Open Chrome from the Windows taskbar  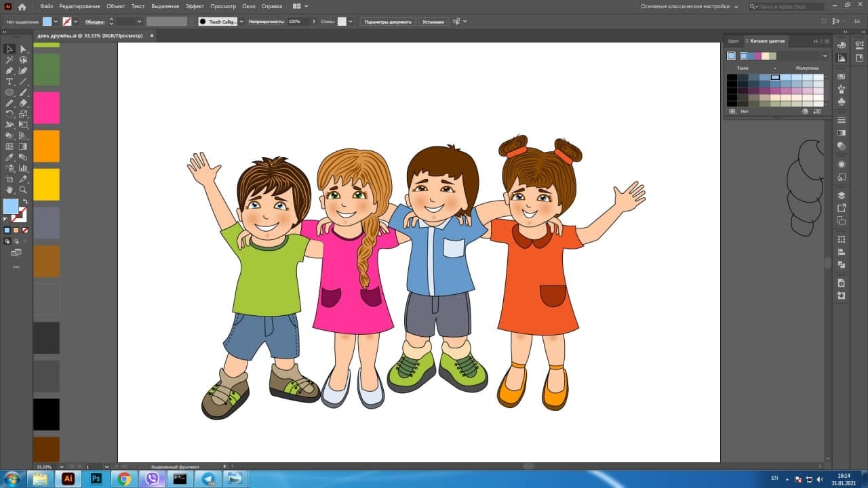[x=124, y=479]
